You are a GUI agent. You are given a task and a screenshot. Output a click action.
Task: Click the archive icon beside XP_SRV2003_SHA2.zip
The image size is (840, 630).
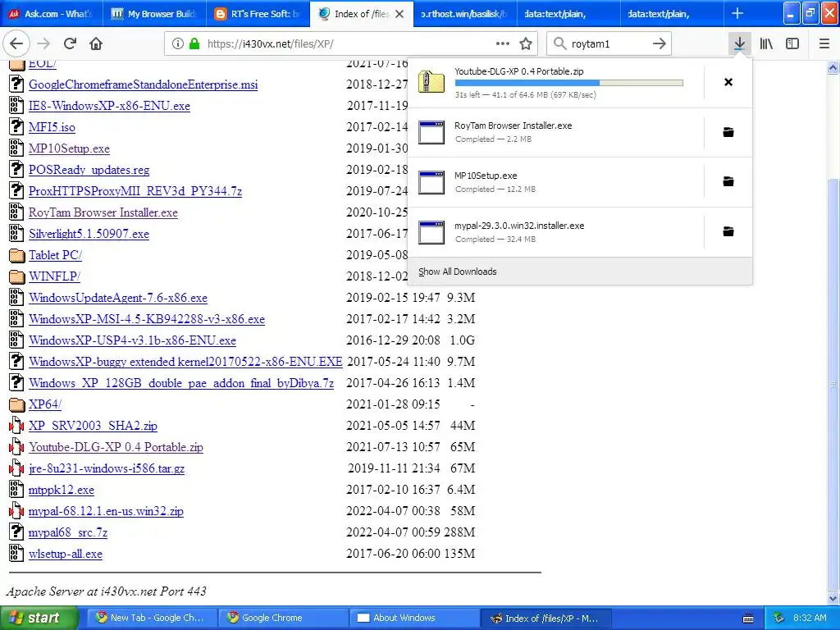[x=16, y=426]
